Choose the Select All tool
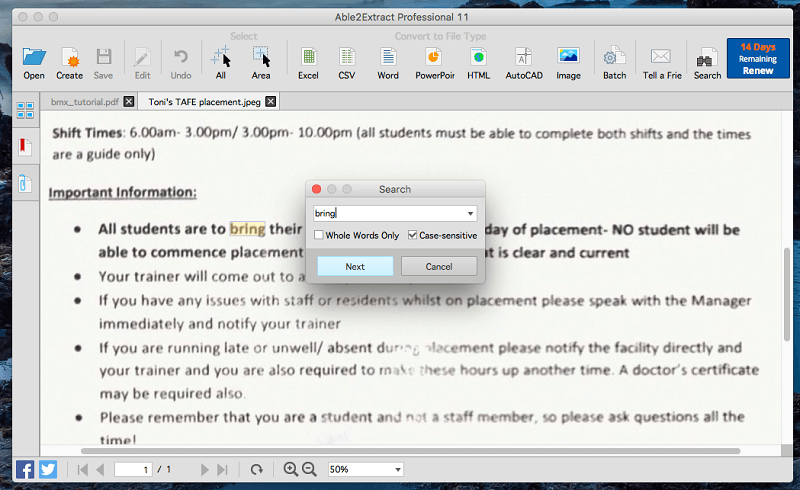 point(220,57)
